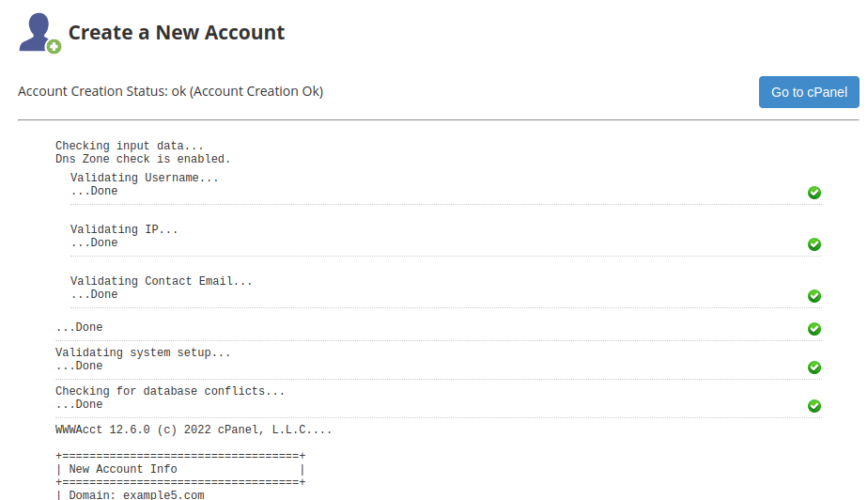Click green checkmark for Validating Contact Email

click(x=814, y=296)
